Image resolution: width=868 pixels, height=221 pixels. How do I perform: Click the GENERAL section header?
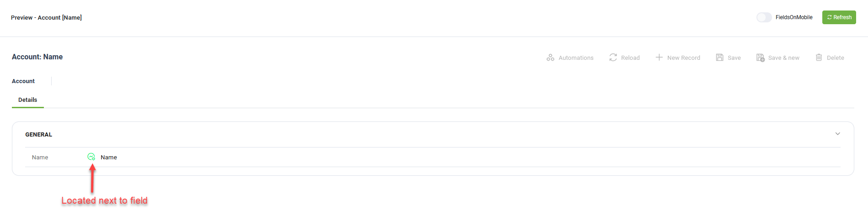pyautogui.click(x=39, y=135)
